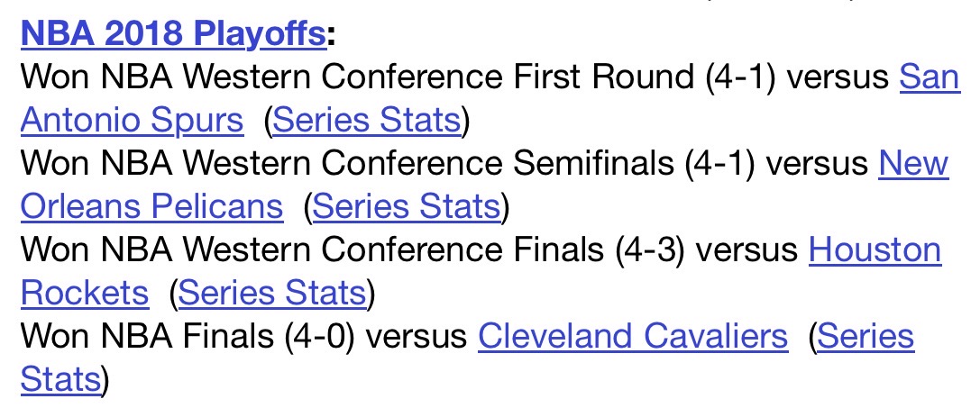The width and height of the screenshot is (980, 408).
Task: Click the First Round (4-1) score text
Action: pyautogui.click(x=740, y=77)
